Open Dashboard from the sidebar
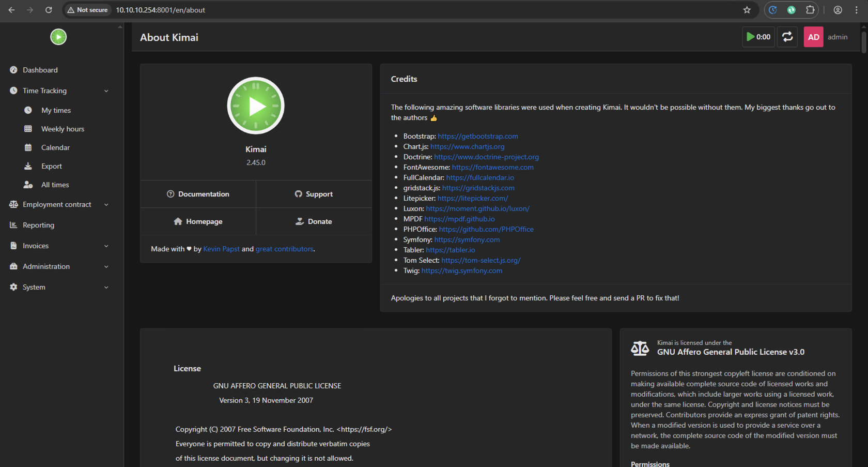 (40, 70)
